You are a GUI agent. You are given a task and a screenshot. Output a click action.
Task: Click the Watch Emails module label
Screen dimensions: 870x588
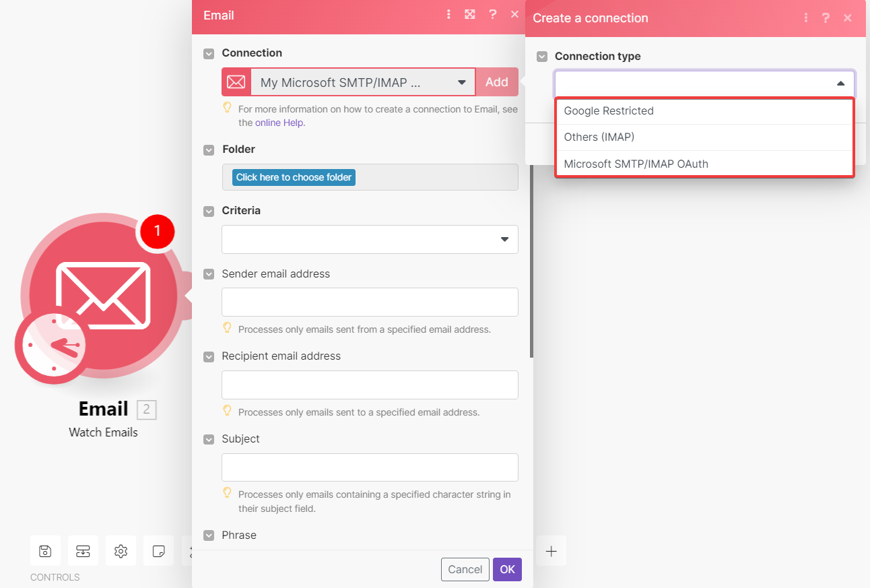(103, 432)
